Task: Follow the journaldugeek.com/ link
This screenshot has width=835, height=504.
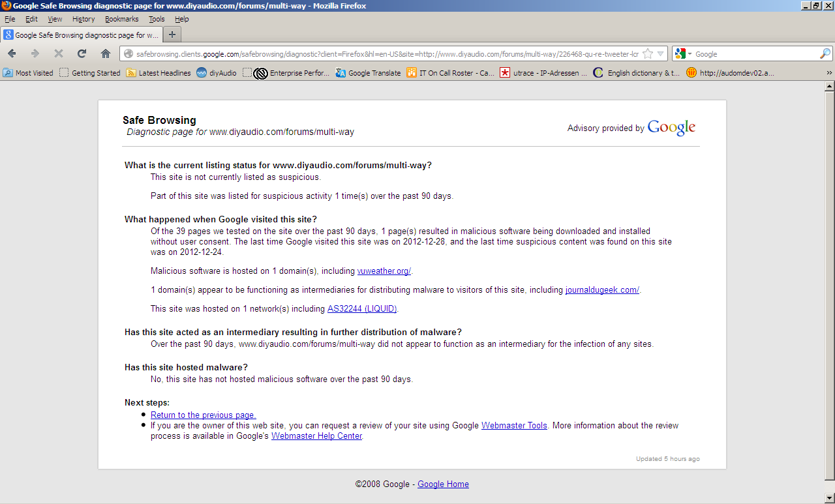Action: pyautogui.click(x=602, y=290)
